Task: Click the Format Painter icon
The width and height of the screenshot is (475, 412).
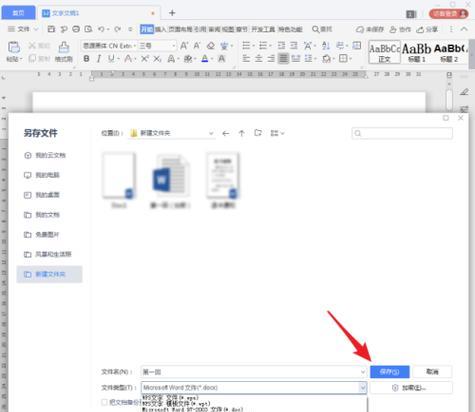Action: pos(63,48)
